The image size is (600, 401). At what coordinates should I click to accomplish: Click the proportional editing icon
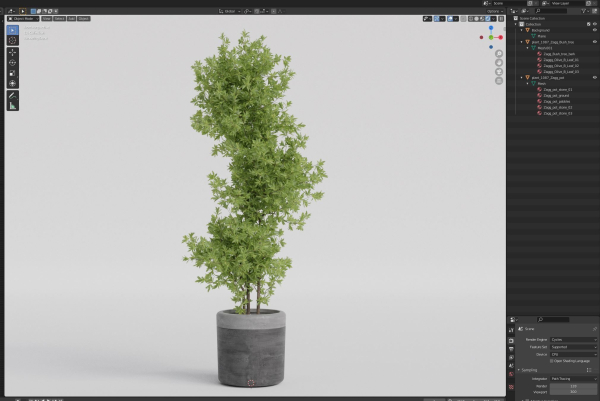point(274,11)
